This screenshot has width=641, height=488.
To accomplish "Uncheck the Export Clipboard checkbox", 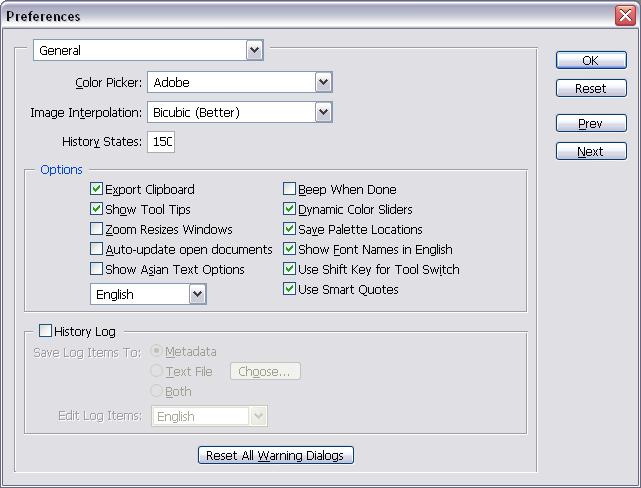I will [97, 189].
